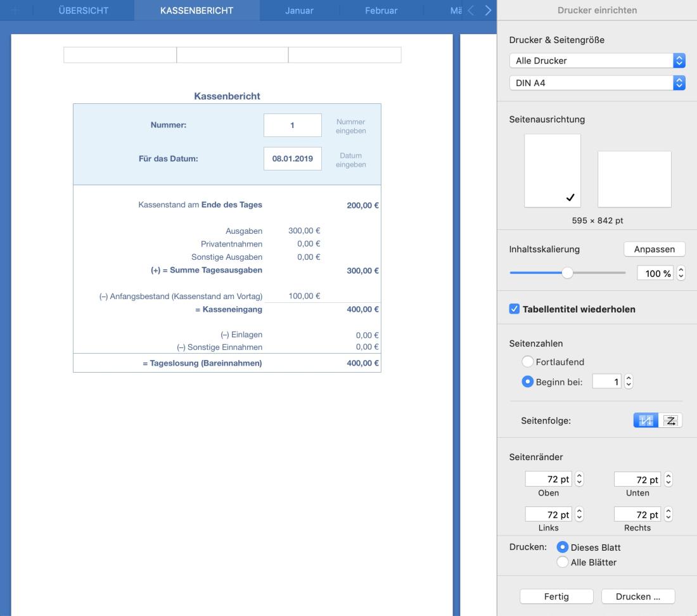The width and height of the screenshot is (697, 616).
Task: Select top-to-bottom page order icon
Action: [646, 420]
